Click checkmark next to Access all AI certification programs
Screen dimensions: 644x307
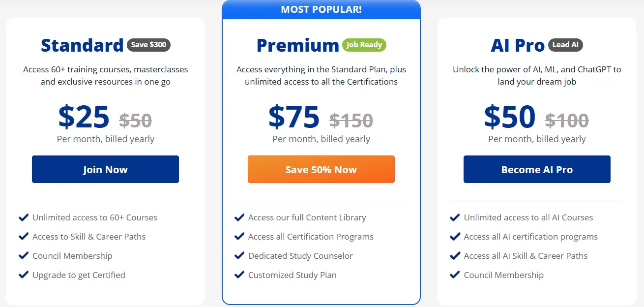tap(455, 237)
